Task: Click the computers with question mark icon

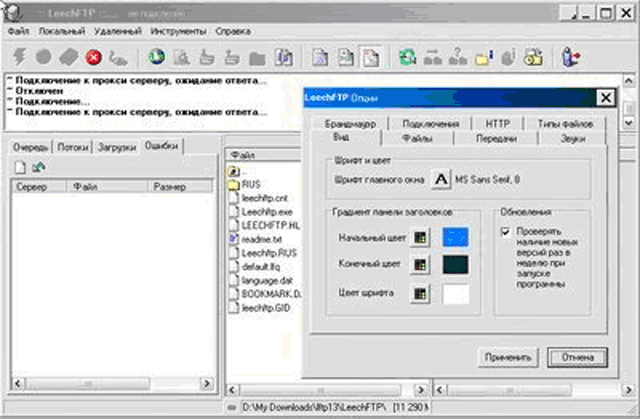Action: tap(458, 57)
